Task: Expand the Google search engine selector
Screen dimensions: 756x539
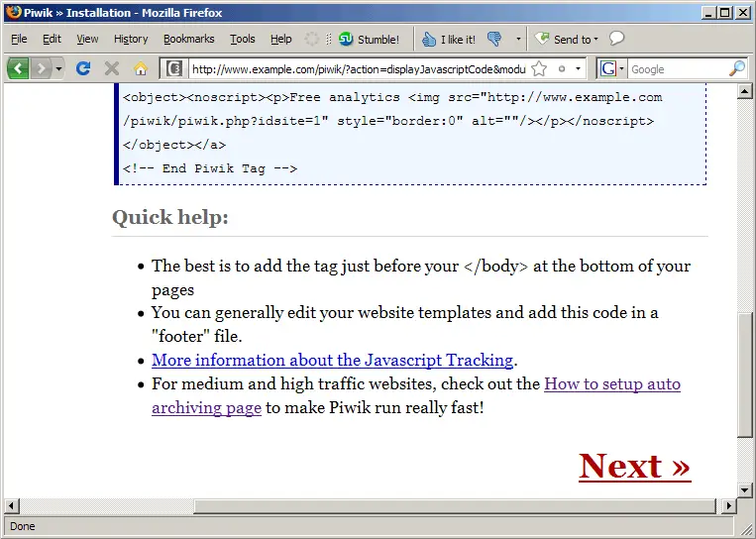Action: tap(611, 69)
